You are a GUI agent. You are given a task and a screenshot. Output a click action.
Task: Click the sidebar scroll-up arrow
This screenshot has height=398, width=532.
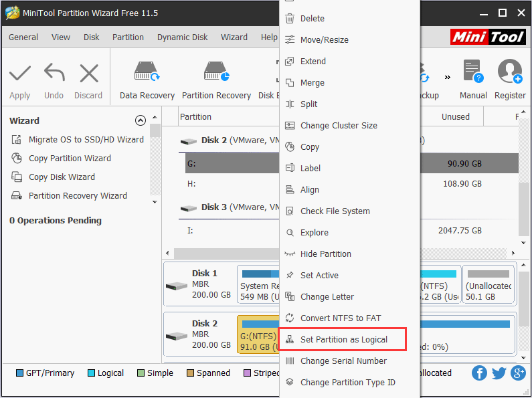pyautogui.click(x=155, y=117)
